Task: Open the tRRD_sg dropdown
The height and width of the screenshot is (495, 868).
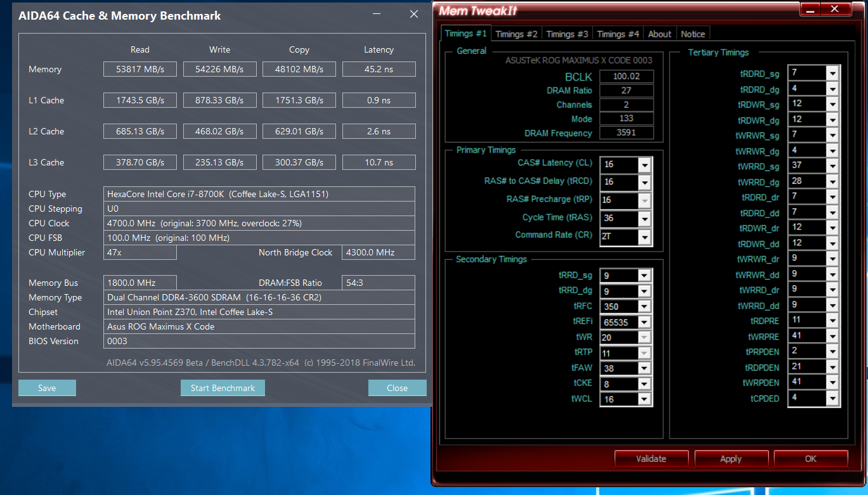Action: point(645,276)
